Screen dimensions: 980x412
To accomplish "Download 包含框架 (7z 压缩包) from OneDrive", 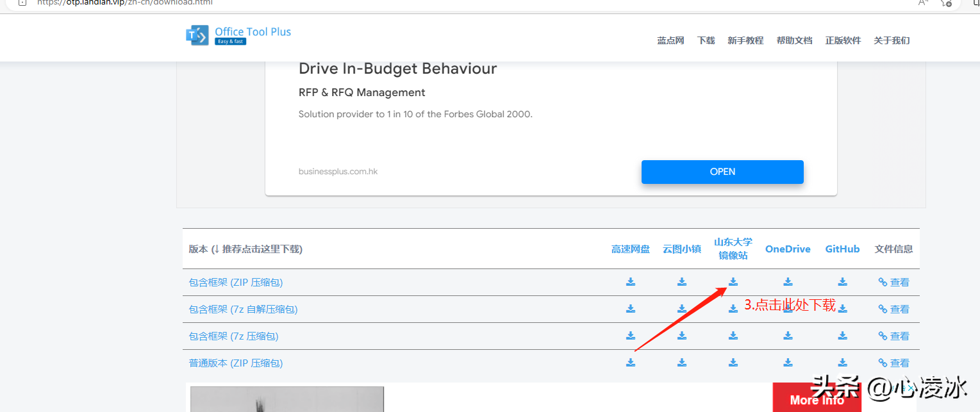I will point(788,336).
